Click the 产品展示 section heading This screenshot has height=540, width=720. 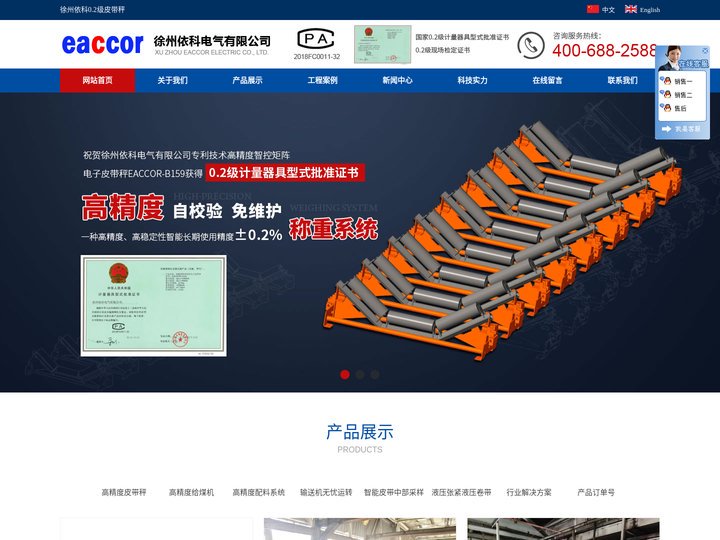coord(360,432)
